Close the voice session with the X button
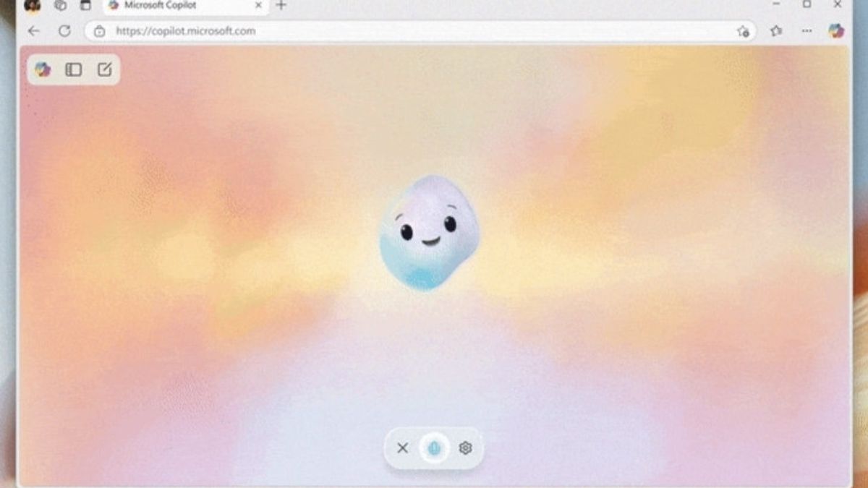The width and height of the screenshot is (868, 488). coord(403,448)
